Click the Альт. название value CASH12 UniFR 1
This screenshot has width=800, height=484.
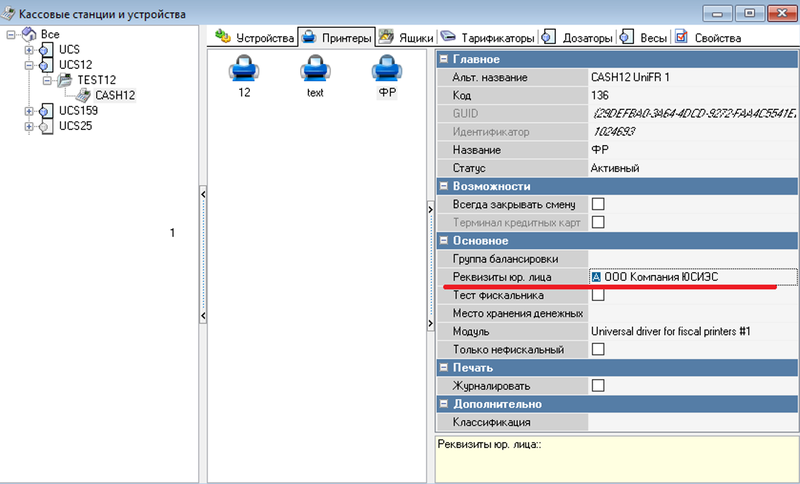630,77
